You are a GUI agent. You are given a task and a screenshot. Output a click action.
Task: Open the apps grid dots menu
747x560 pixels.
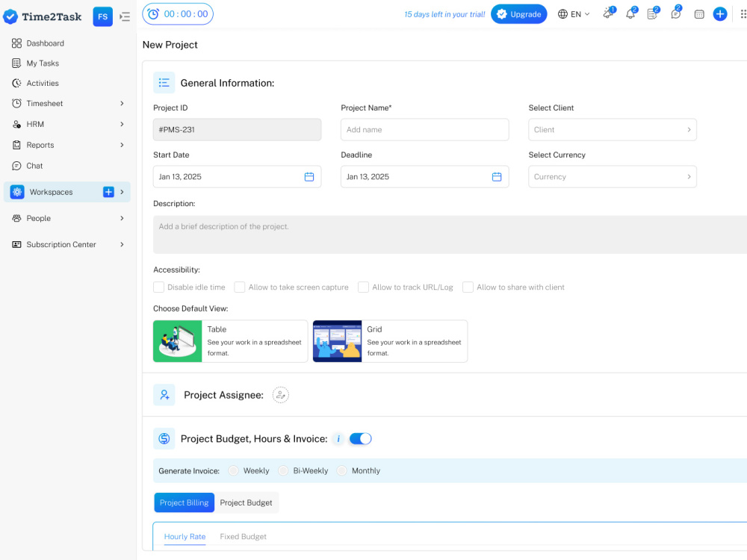pos(743,13)
